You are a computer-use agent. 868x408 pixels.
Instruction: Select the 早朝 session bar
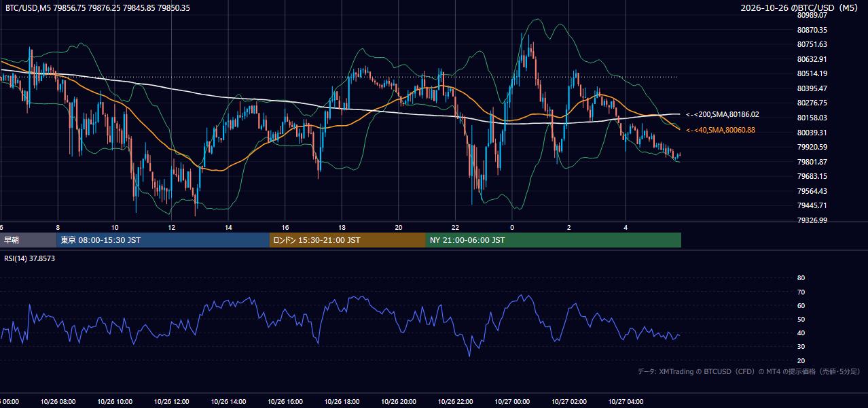[28, 240]
